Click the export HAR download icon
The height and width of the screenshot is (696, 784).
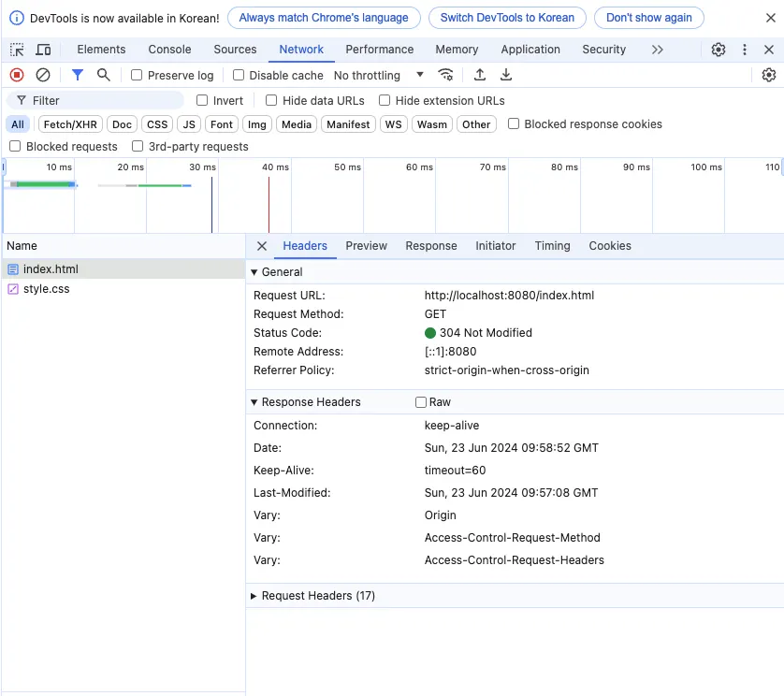[506, 75]
